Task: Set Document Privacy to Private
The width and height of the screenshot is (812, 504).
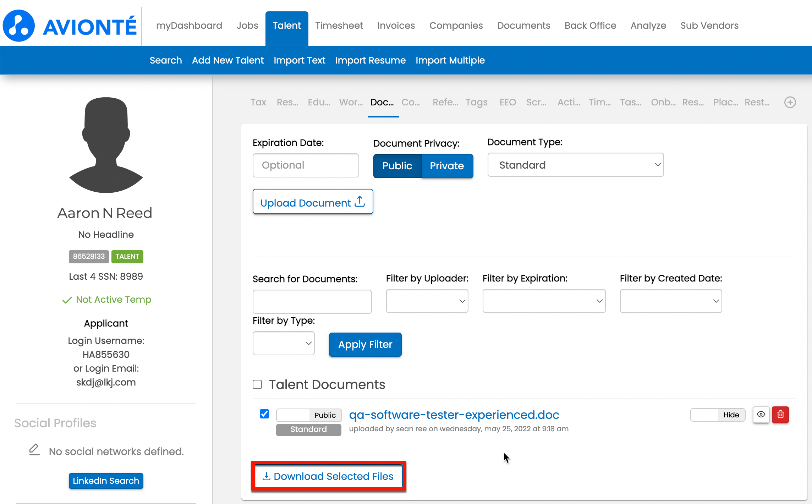Action: pyautogui.click(x=447, y=166)
